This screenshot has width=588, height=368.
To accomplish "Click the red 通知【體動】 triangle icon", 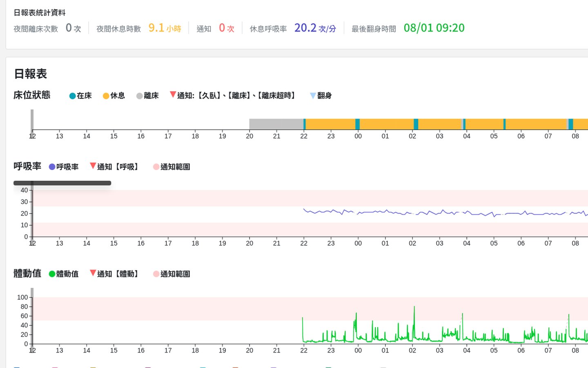I will [93, 273].
